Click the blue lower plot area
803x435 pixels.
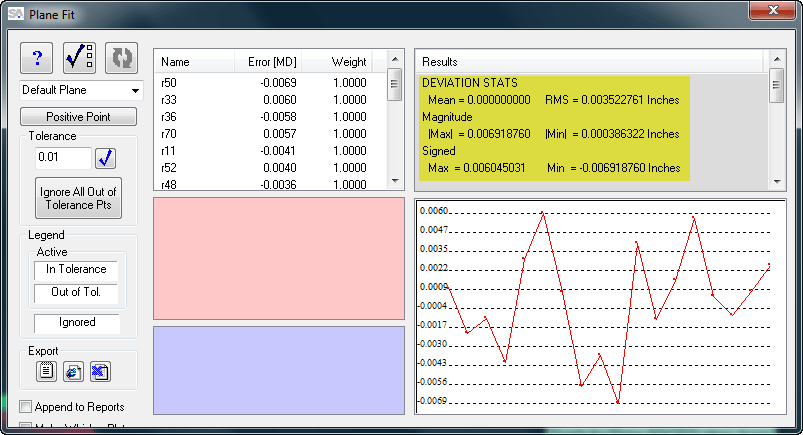pyautogui.click(x=279, y=370)
